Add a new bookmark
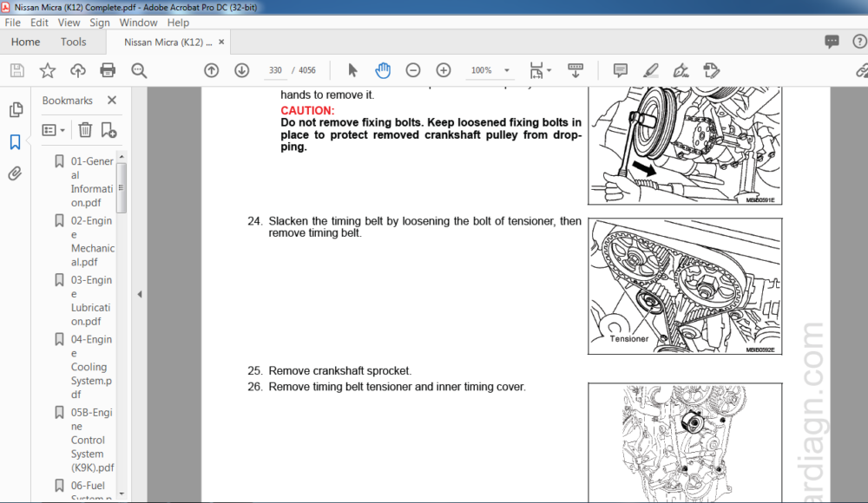This screenshot has height=503, width=868. (108, 130)
